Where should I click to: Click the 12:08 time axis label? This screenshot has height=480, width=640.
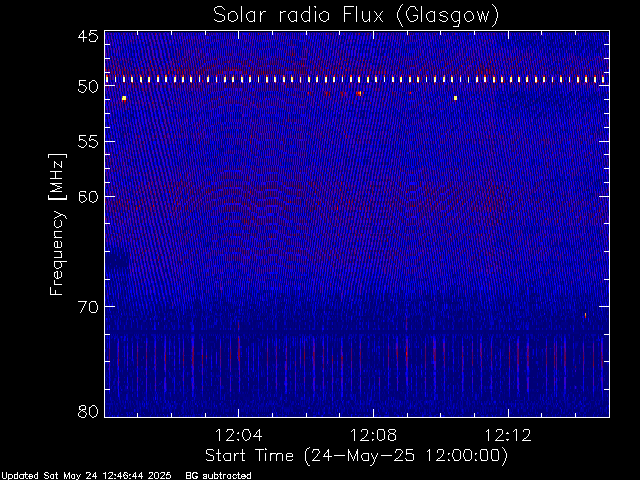[373, 435]
